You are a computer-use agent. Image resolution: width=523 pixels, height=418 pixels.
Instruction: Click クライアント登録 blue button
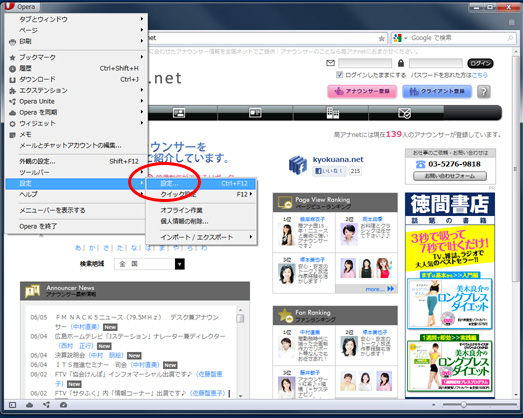coord(437,91)
